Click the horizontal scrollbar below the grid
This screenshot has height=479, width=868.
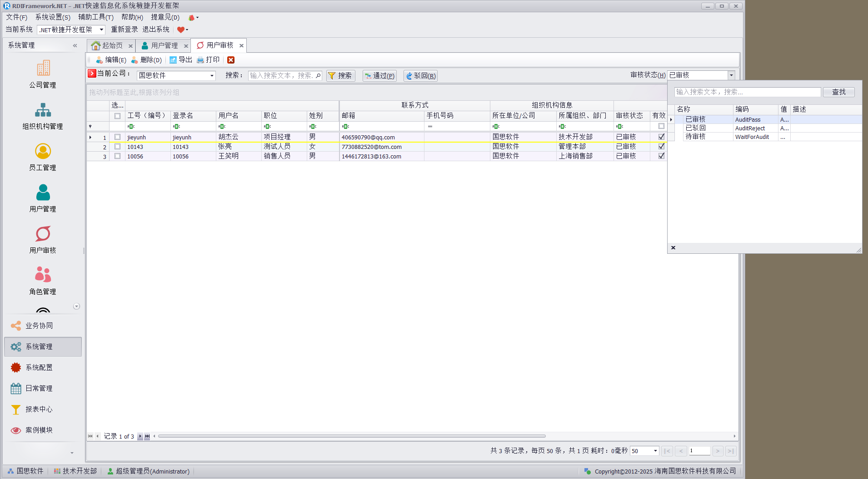point(352,436)
